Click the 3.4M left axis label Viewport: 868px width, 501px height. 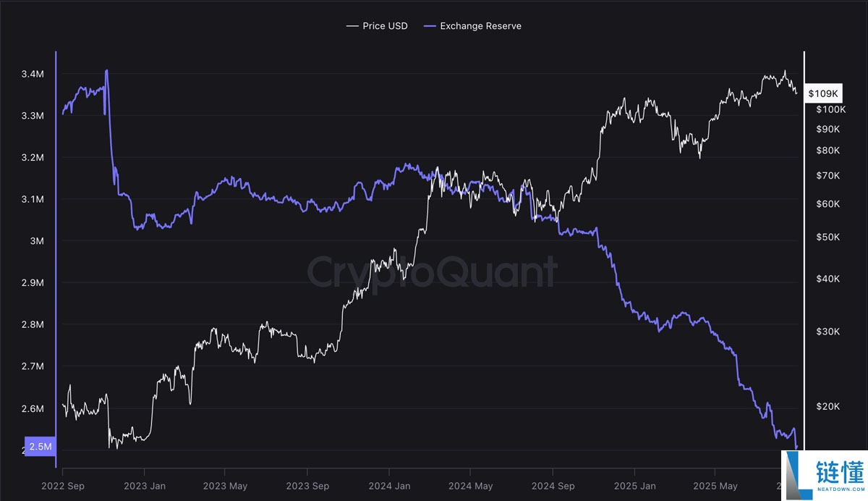[x=32, y=74]
